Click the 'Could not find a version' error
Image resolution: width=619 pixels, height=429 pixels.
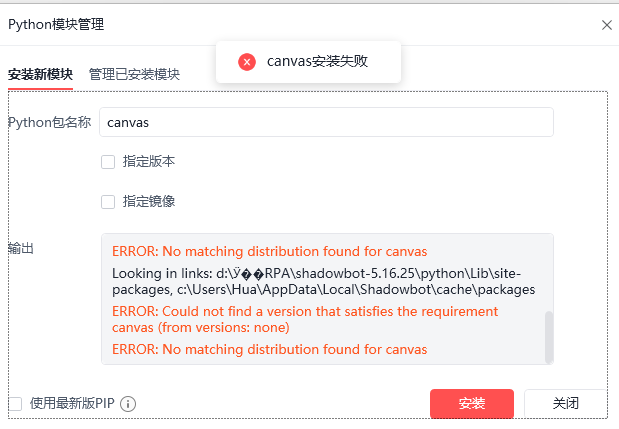point(305,319)
